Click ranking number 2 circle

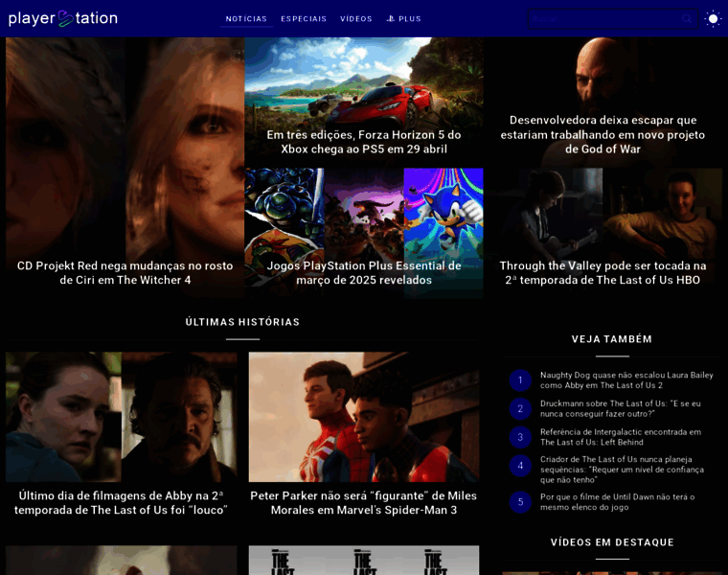coord(520,408)
